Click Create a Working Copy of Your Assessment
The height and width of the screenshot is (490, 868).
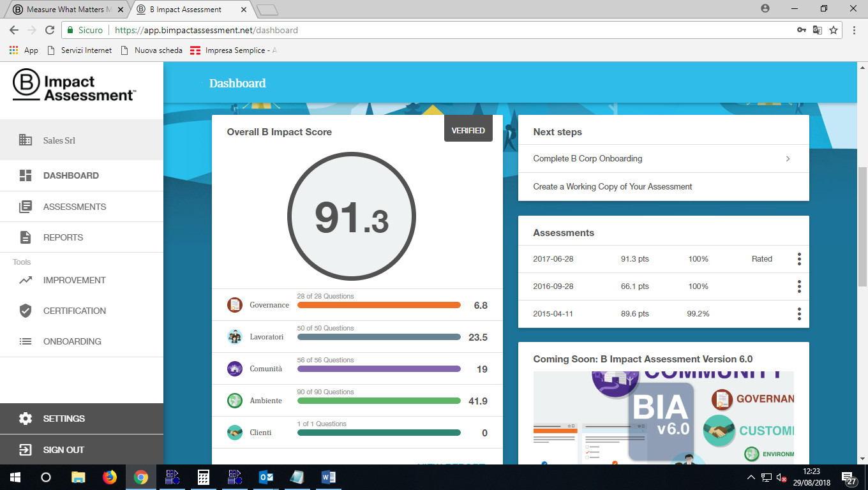(x=613, y=187)
